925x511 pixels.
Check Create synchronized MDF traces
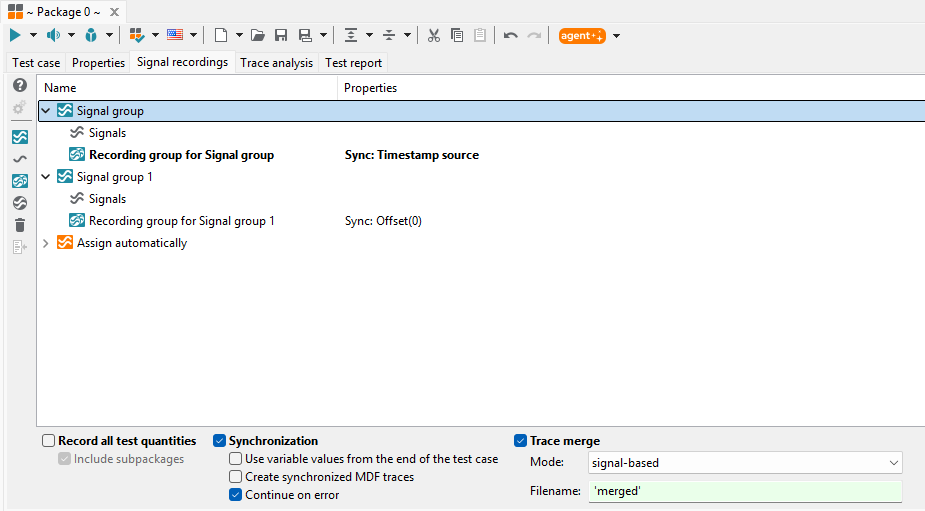click(235, 476)
